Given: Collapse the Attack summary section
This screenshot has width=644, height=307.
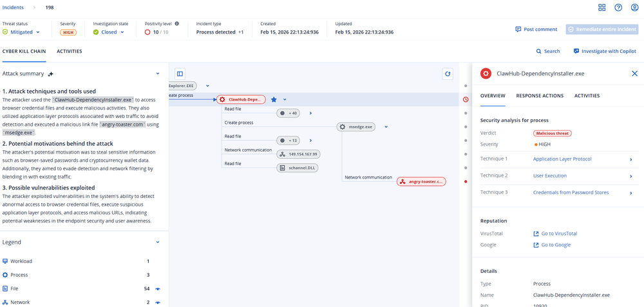Looking at the screenshot, I should coord(158,74).
